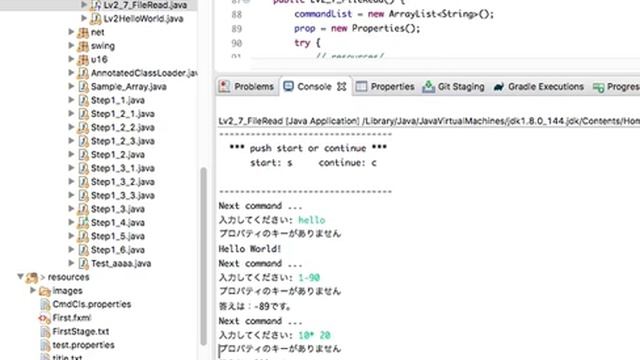This screenshot has width=640, height=360.
Task: Expand the Step1_6.java node
Action: (x=71, y=249)
